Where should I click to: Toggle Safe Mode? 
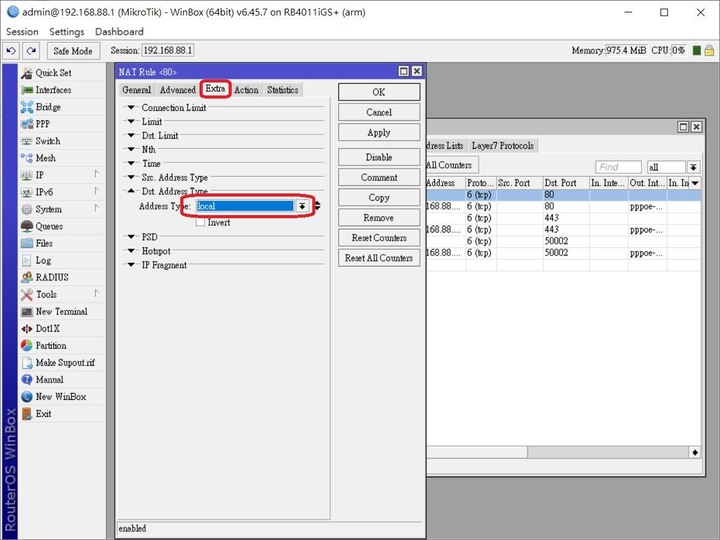[73, 51]
